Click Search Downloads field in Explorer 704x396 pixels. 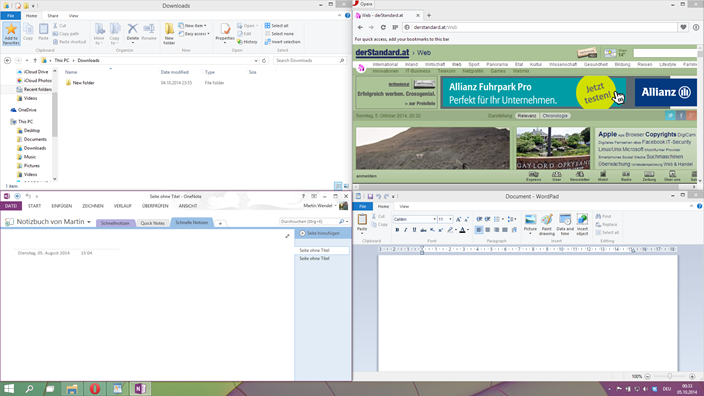pyautogui.click(x=309, y=61)
